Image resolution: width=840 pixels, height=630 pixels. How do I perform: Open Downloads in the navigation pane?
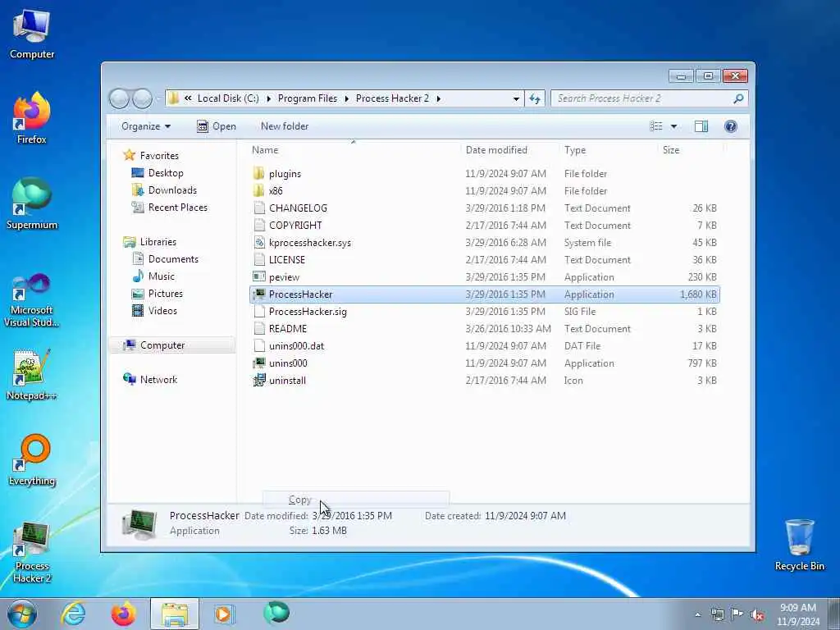tap(172, 190)
